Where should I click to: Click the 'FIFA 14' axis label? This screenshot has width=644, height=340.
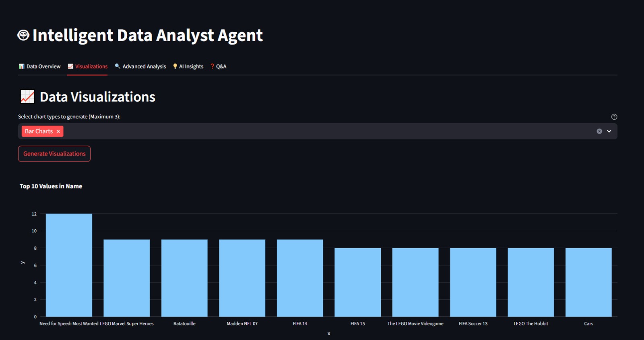300,323
